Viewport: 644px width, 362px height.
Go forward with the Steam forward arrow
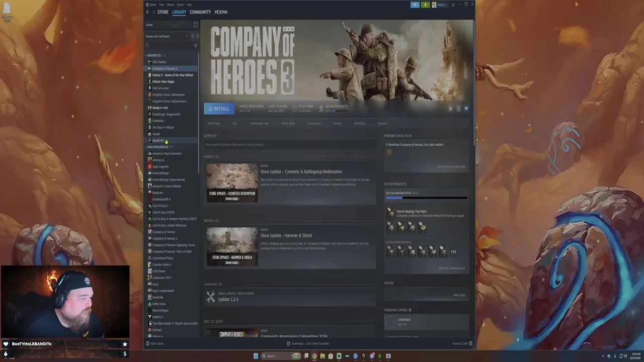tap(153, 12)
